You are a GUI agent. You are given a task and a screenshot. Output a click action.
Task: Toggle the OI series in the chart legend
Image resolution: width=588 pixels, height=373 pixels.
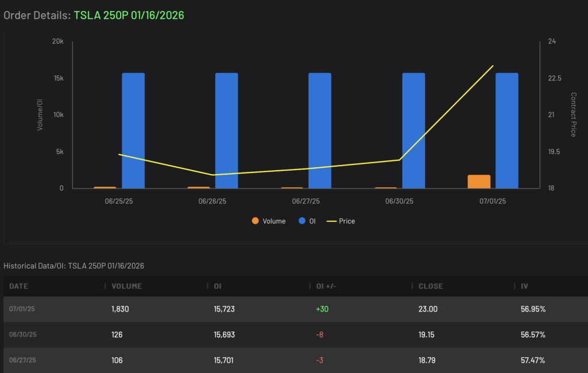(307, 221)
